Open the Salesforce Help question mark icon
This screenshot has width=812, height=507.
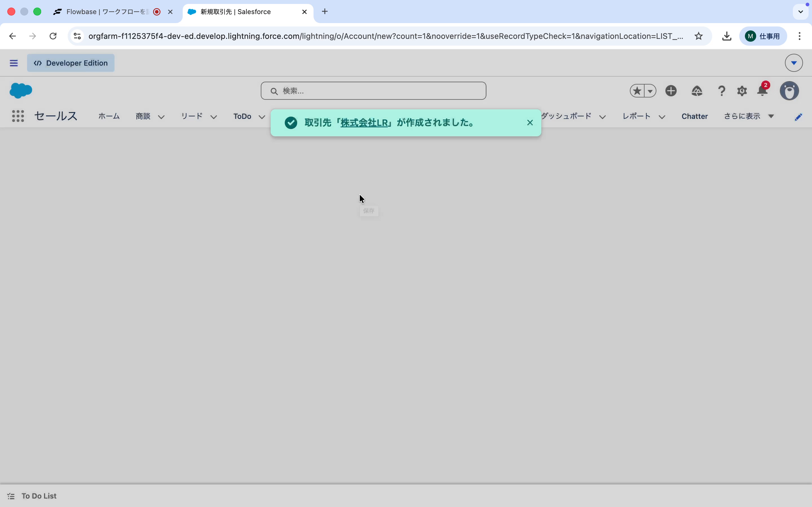tap(721, 91)
